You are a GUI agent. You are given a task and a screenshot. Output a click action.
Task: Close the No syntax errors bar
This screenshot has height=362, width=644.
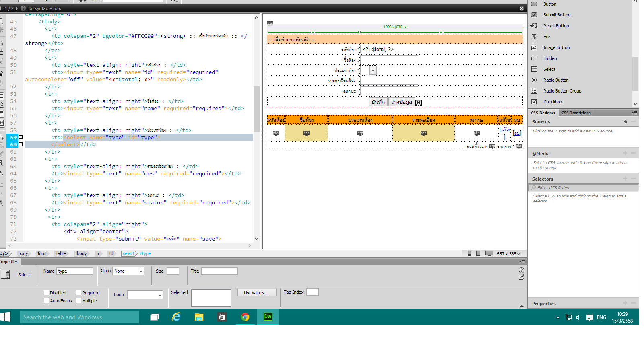coord(522,8)
